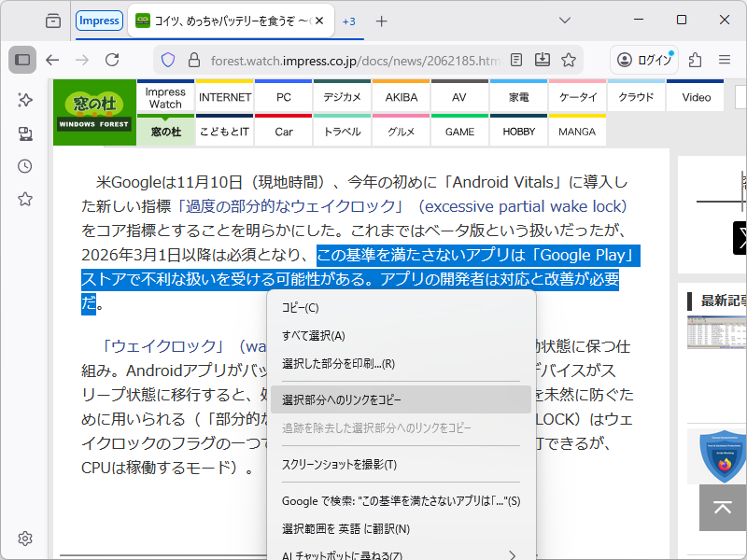Open the history panel in the sidebar
The height and width of the screenshot is (560, 747).
pyautogui.click(x=24, y=165)
